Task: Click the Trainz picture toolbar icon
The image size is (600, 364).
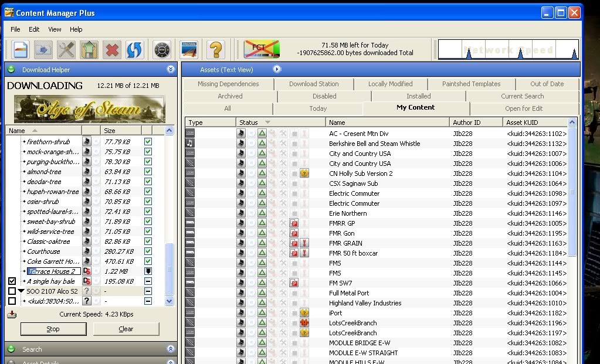Action: (189, 50)
